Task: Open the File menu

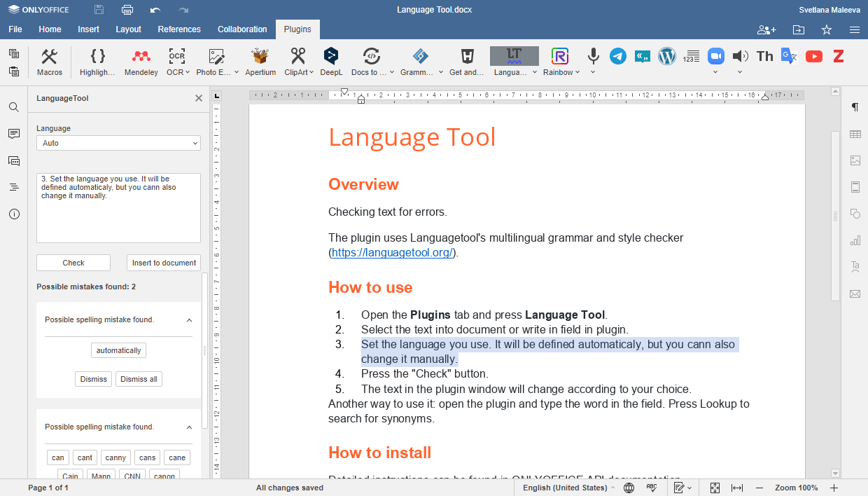Action: tap(15, 29)
